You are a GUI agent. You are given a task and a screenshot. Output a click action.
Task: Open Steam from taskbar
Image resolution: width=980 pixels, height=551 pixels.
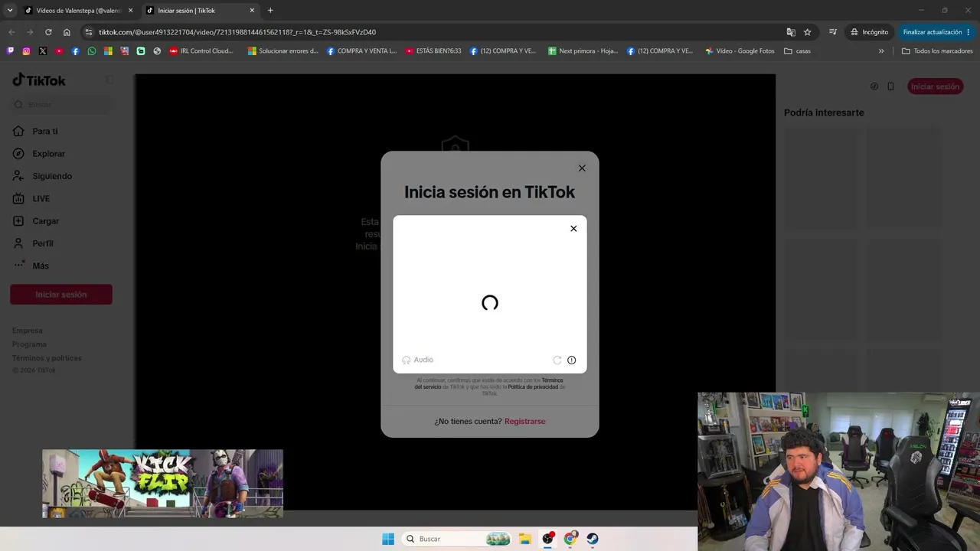pos(593,539)
